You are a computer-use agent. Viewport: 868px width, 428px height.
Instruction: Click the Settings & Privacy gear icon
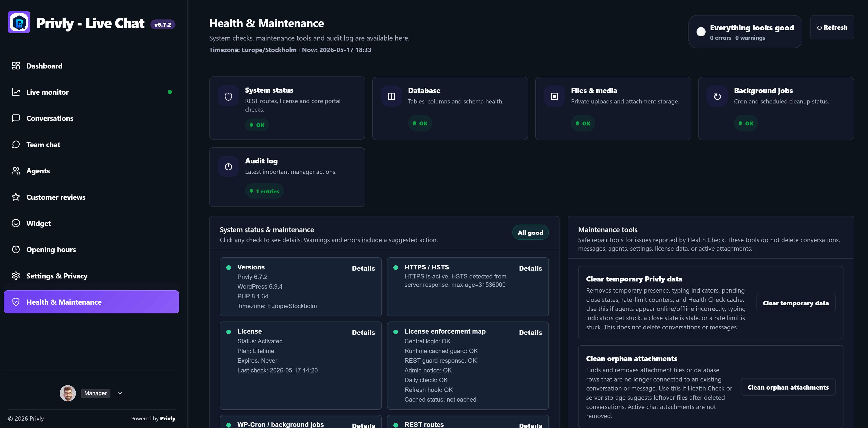[16, 276]
